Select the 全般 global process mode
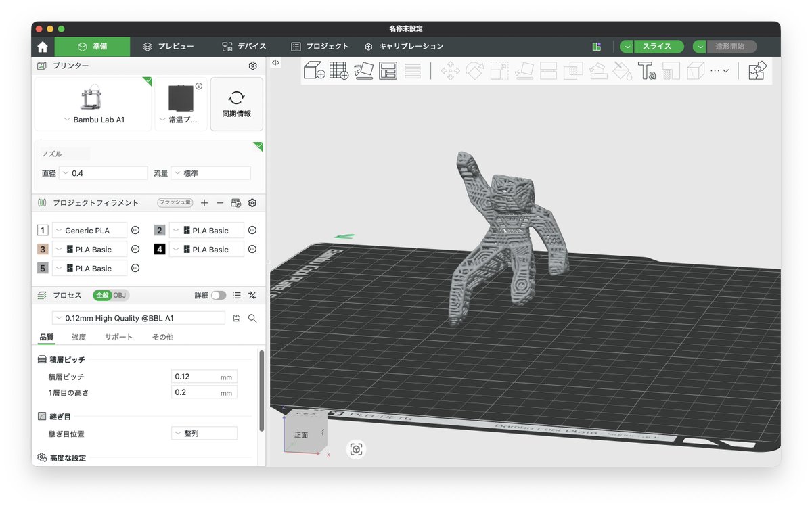Viewport: 812px width, 508px height. coord(101,296)
